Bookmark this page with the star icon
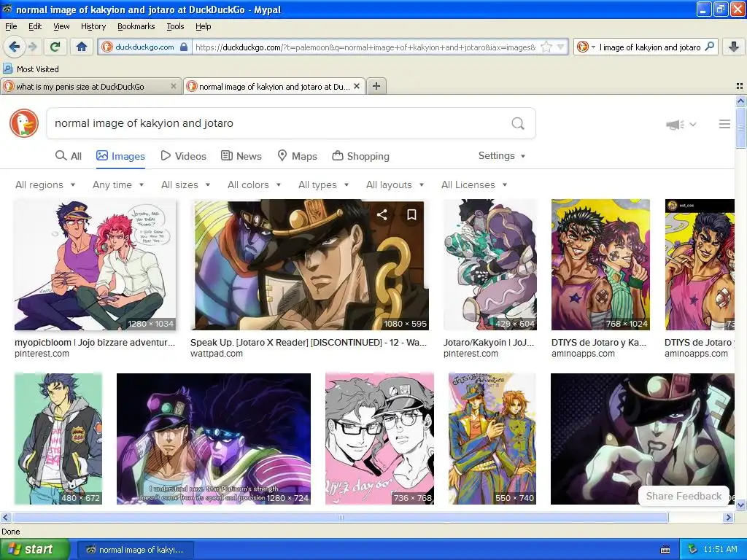The image size is (747, 560). [x=546, y=47]
